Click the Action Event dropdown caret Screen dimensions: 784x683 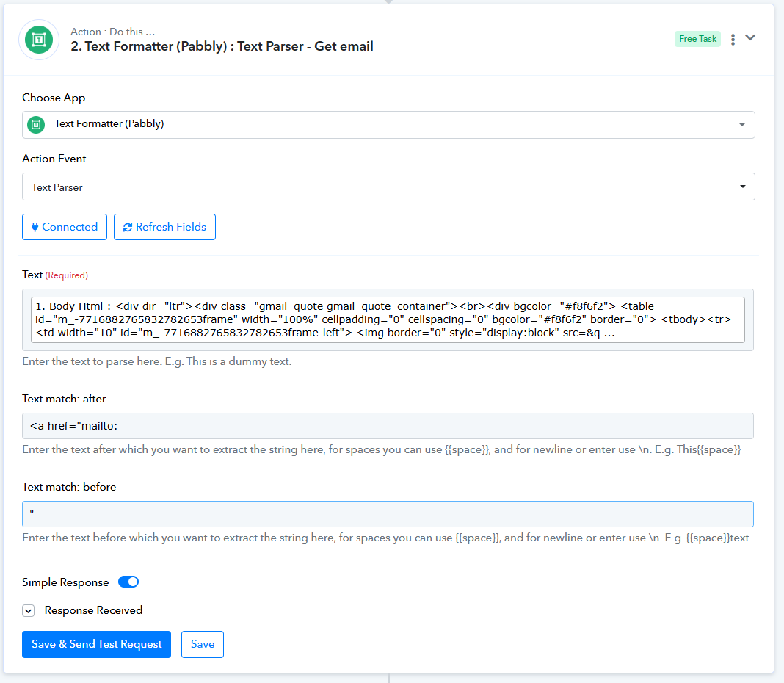(742, 186)
